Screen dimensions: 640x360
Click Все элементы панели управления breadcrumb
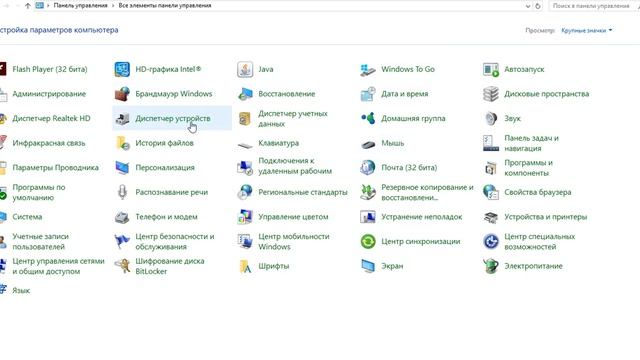tap(165, 6)
